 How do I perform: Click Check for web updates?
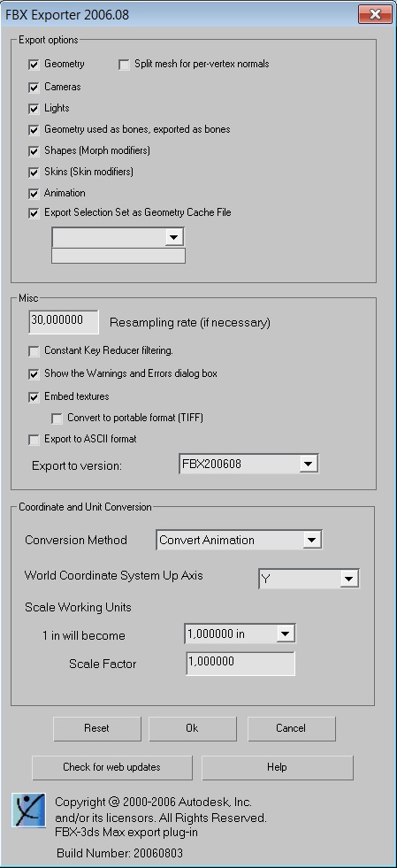(111, 767)
